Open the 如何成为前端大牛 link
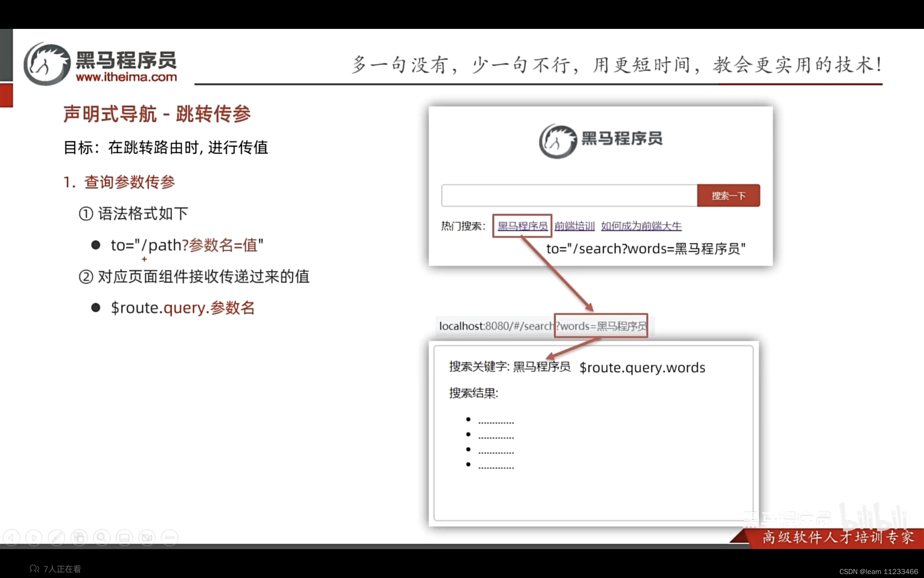Viewport: 924px width, 578px height. point(641,226)
